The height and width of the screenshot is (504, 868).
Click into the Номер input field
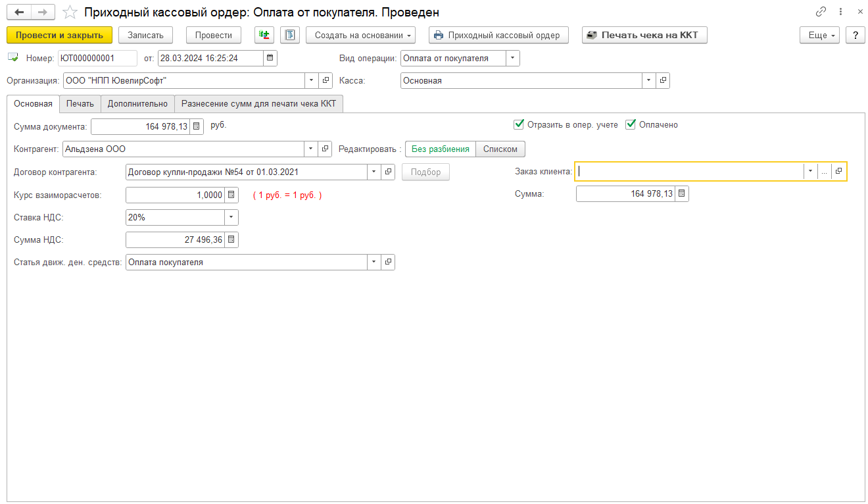click(x=97, y=58)
